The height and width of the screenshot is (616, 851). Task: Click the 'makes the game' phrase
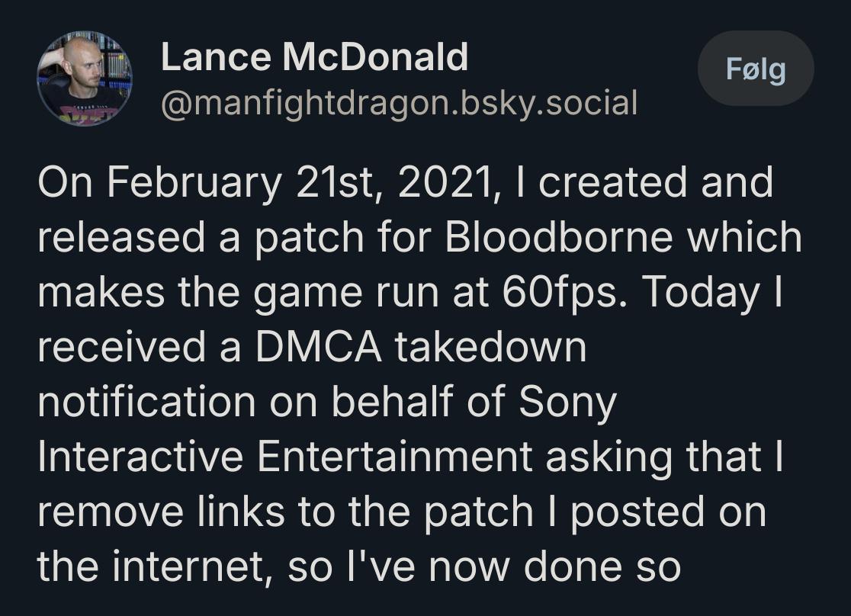coord(200,293)
